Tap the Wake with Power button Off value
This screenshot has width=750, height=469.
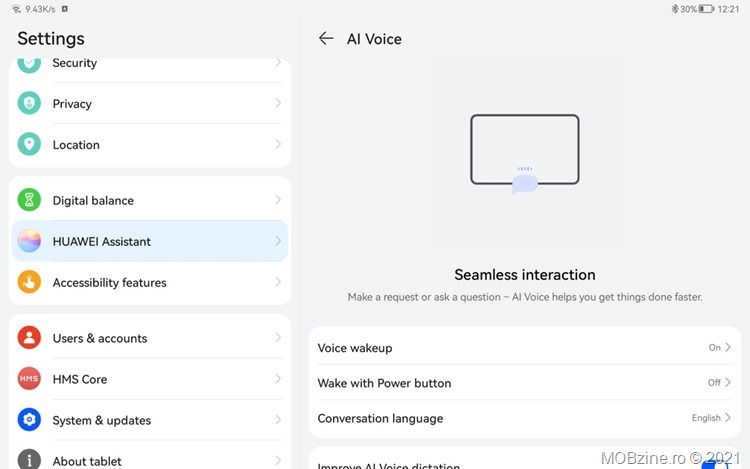[714, 382]
